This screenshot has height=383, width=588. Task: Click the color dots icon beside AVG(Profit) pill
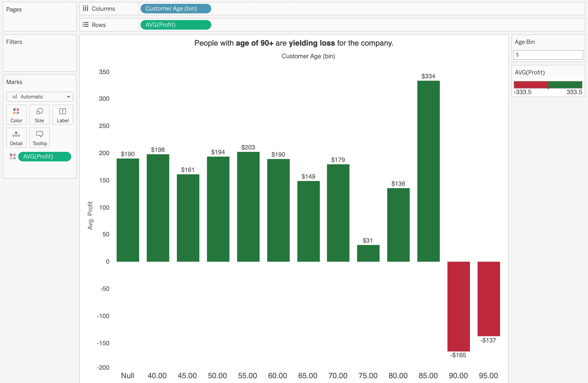click(x=13, y=156)
